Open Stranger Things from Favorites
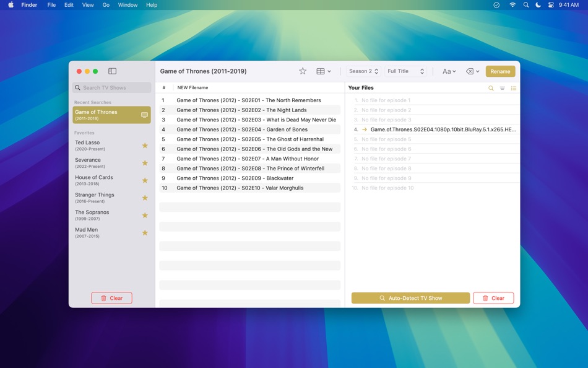This screenshot has height=368, width=588. (x=112, y=198)
